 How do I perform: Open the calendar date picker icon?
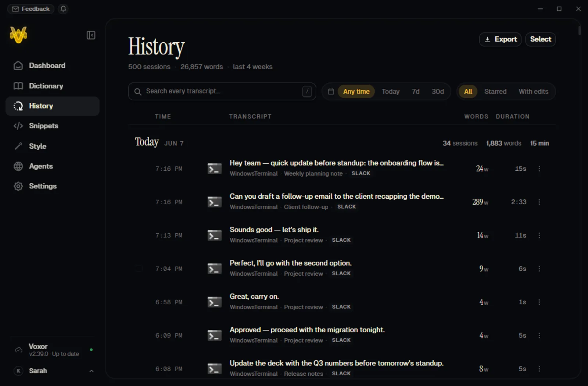pyautogui.click(x=331, y=91)
